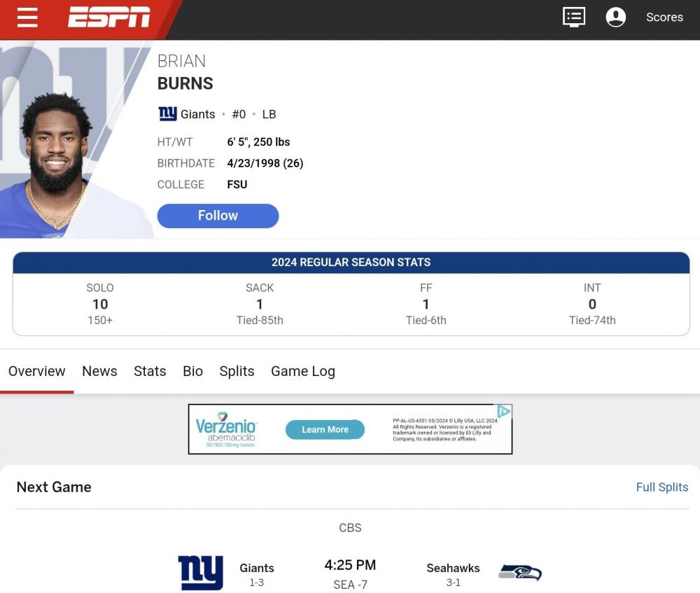Open the Watch TV screen icon

click(573, 17)
